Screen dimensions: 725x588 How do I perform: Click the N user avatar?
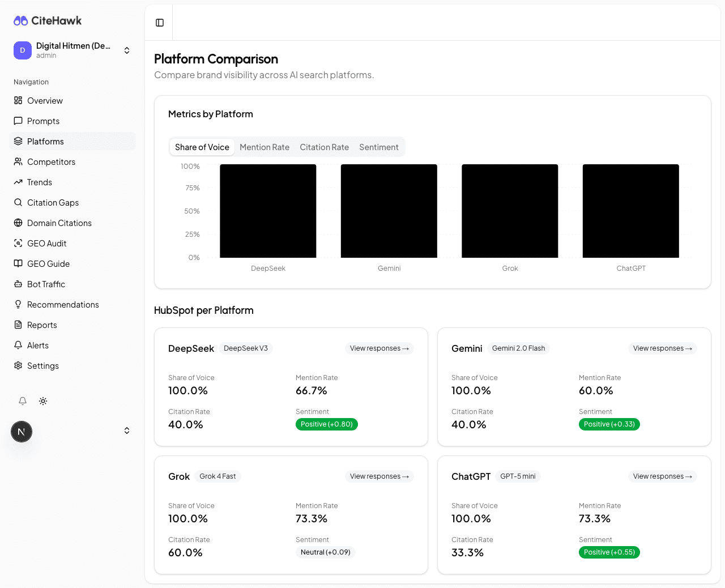(22, 432)
